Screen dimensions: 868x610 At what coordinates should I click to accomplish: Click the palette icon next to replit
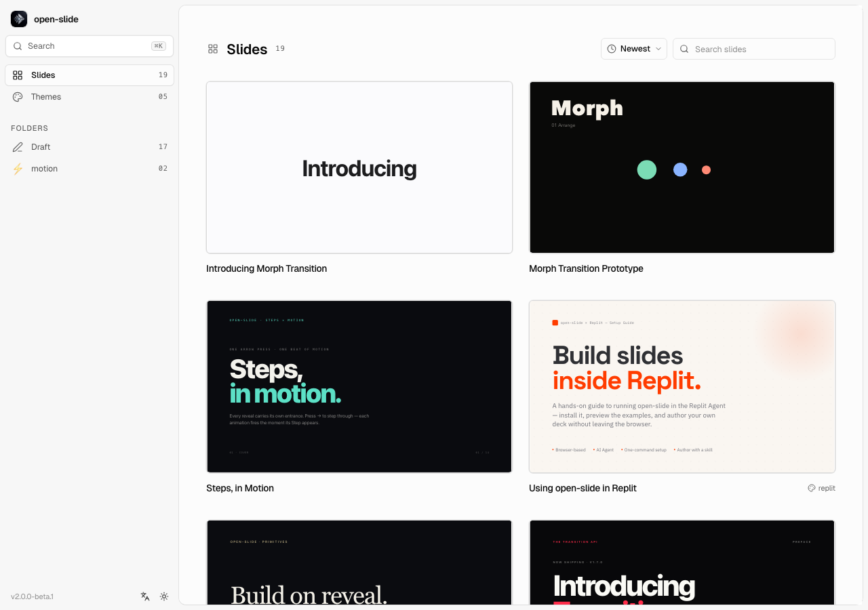(811, 488)
